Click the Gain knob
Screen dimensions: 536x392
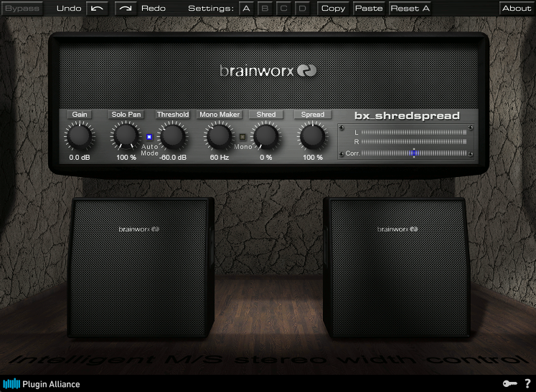click(x=80, y=136)
